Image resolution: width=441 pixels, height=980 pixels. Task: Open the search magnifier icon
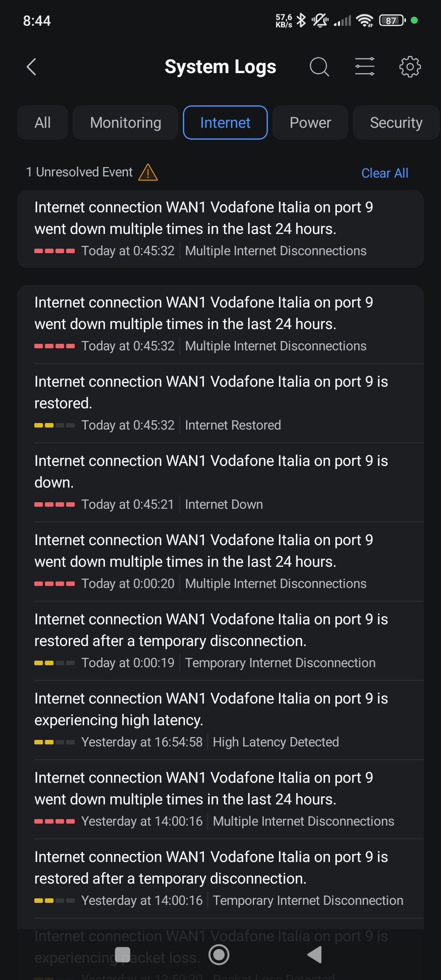(x=319, y=67)
